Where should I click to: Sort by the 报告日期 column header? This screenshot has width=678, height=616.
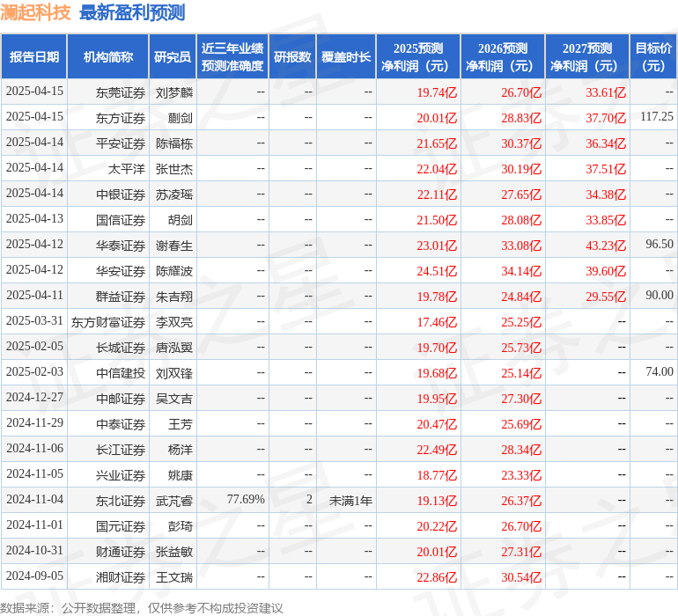(34, 57)
